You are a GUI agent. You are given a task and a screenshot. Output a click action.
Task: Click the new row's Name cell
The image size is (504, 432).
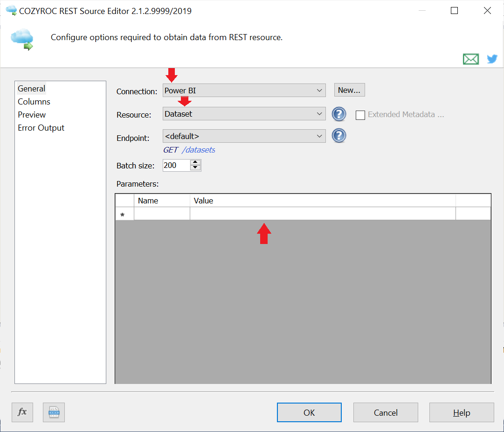pos(162,214)
